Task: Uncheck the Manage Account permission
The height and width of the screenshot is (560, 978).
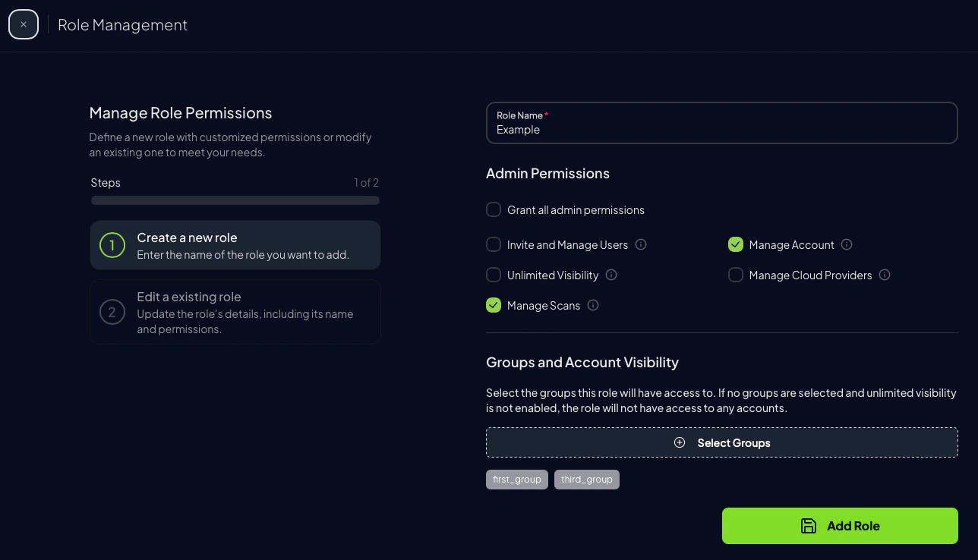Action: click(735, 244)
